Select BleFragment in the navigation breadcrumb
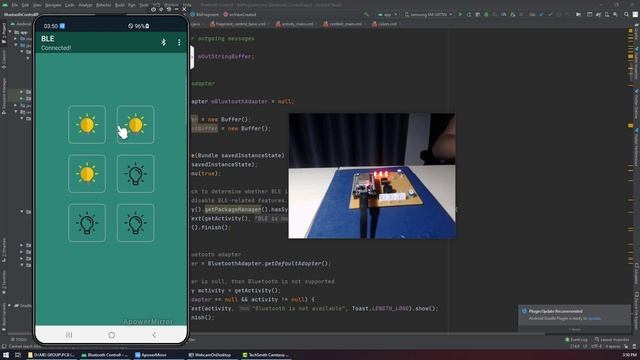This screenshot has height=360, width=640. (x=205, y=14)
